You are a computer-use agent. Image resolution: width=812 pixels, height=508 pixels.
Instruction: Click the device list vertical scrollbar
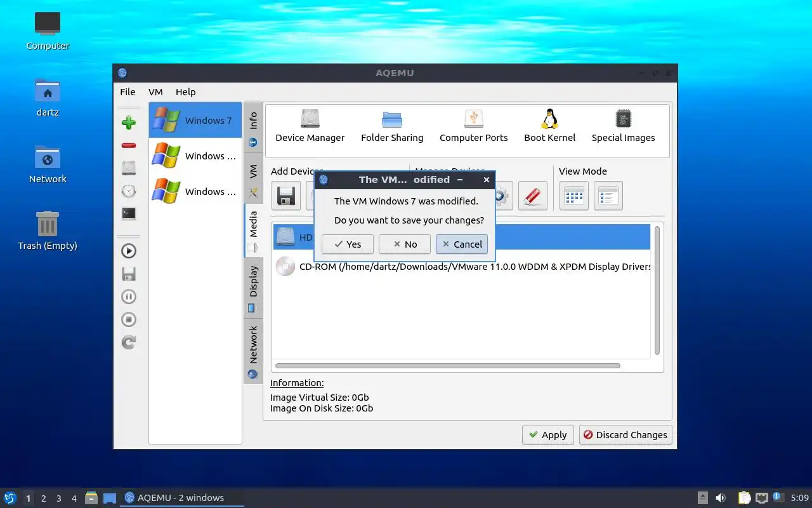657,290
